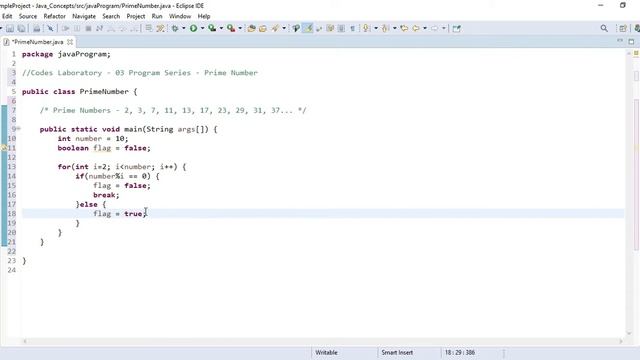Click the 'Writable' status bar field
The image size is (640, 360).
coord(326,352)
